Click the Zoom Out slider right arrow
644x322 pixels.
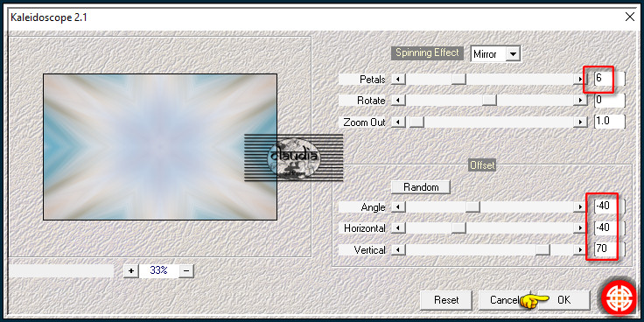pos(580,122)
